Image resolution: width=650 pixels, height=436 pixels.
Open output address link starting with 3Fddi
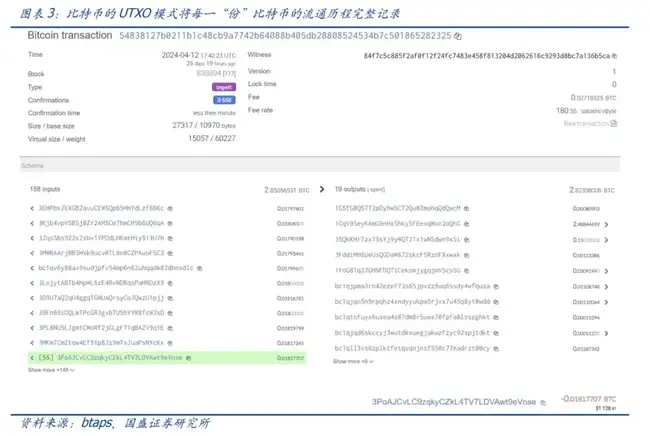[x=398, y=255]
